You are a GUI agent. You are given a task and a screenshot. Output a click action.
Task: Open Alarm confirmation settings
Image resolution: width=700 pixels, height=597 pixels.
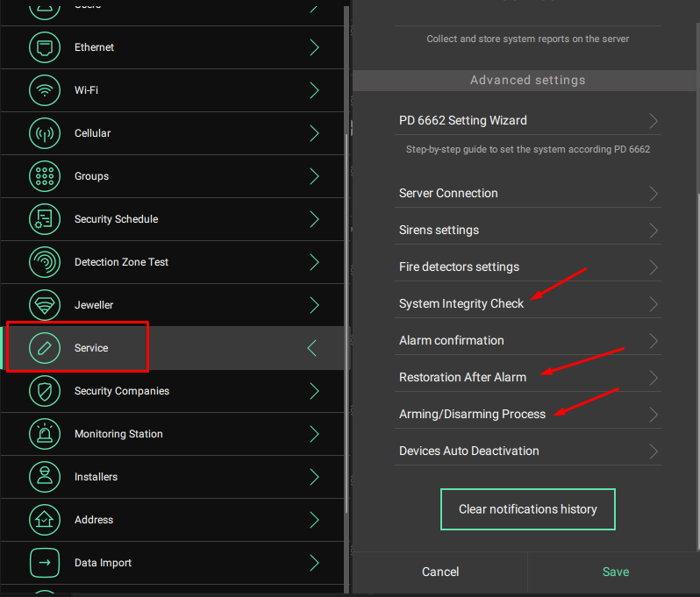click(528, 340)
